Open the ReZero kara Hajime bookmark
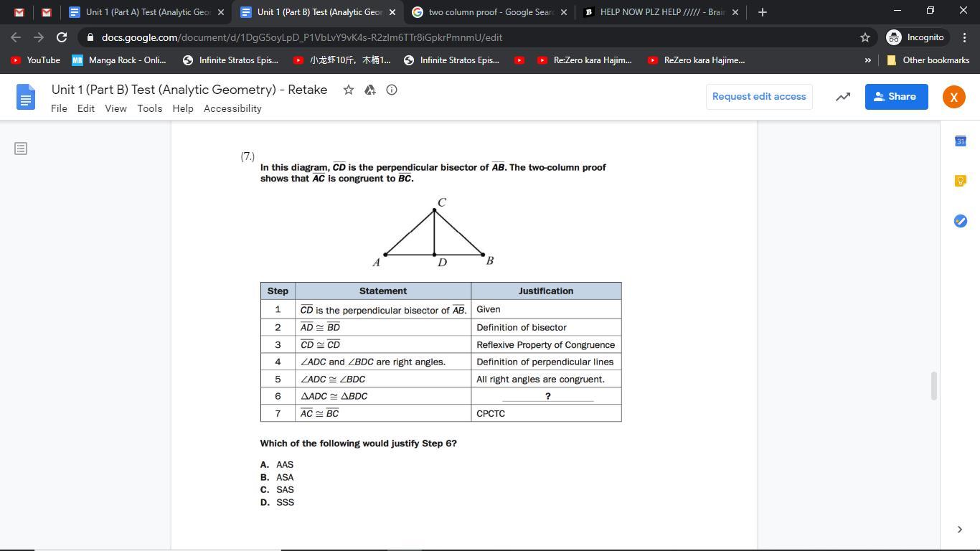This screenshot has height=551, width=980. pos(696,60)
